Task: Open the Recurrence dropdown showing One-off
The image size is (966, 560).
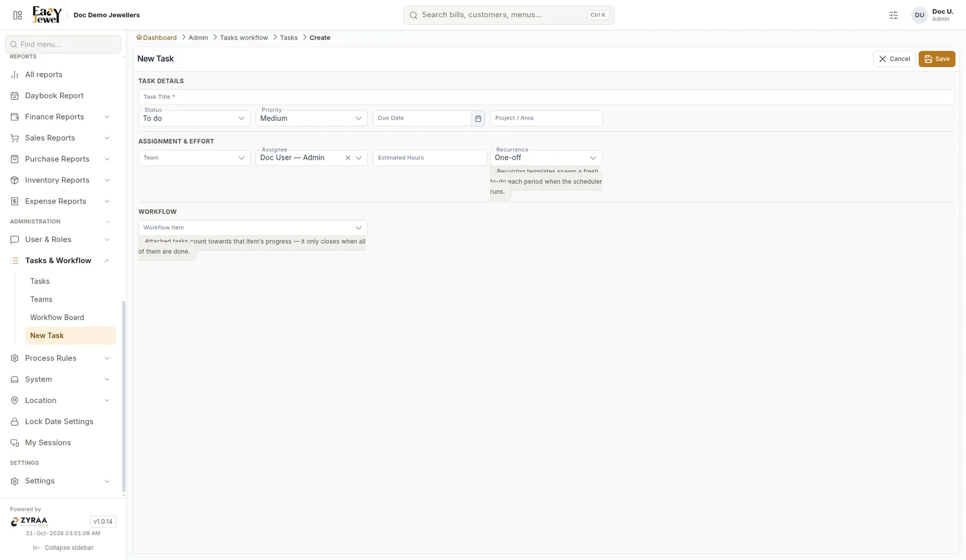Action: point(546,158)
